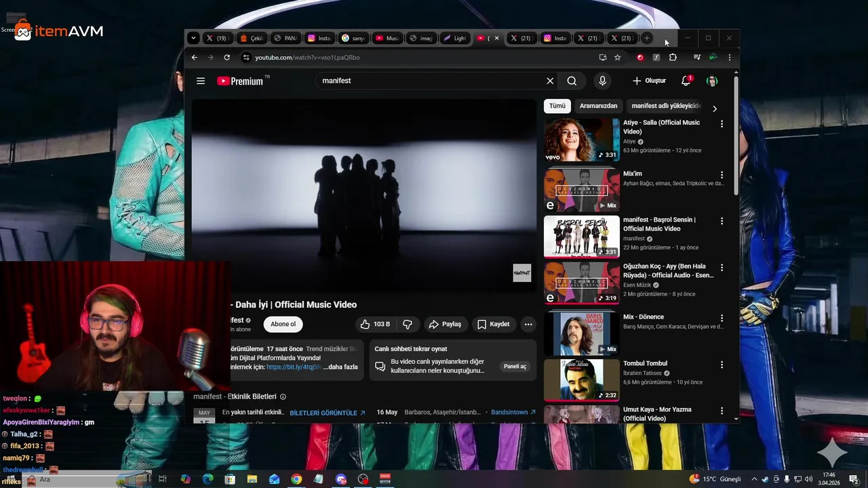Click the Abone ol button

click(x=283, y=324)
